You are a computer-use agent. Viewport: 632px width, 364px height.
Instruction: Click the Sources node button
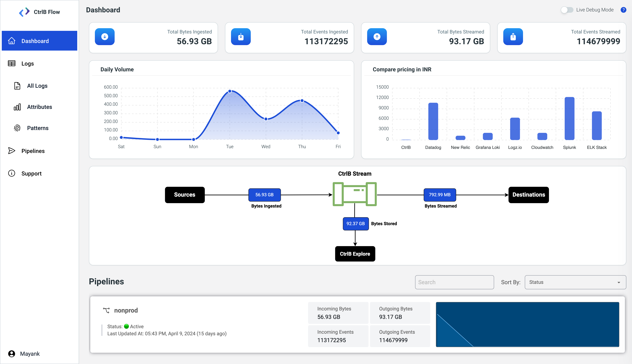(x=185, y=195)
